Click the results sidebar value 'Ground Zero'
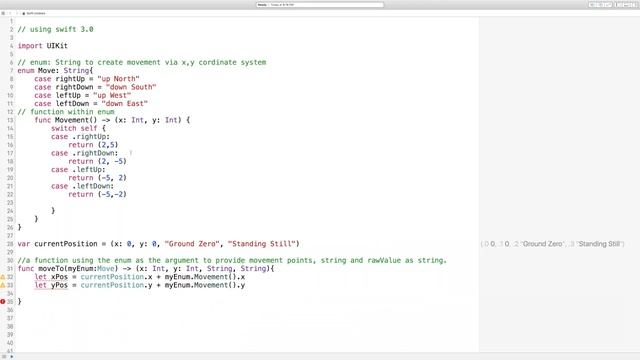The image size is (640, 360). (542, 244)
